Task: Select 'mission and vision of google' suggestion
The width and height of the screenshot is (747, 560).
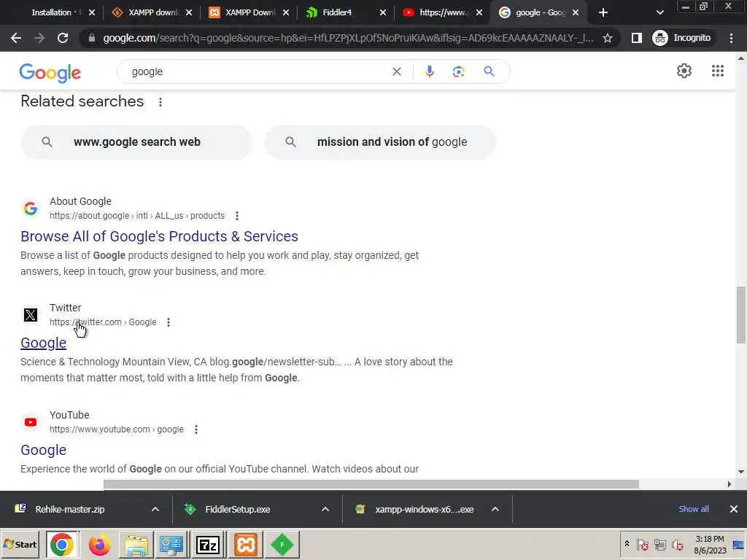Action: point(380,142)
